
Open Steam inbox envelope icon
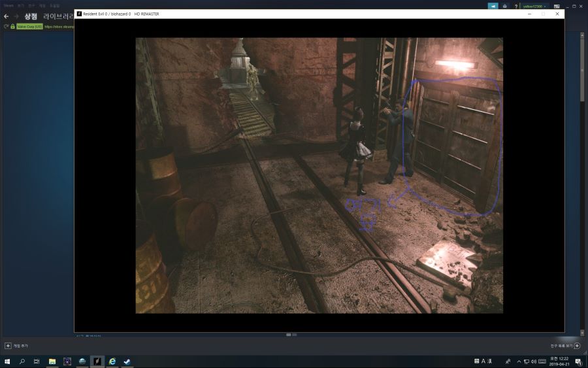[x=504, y=6]
